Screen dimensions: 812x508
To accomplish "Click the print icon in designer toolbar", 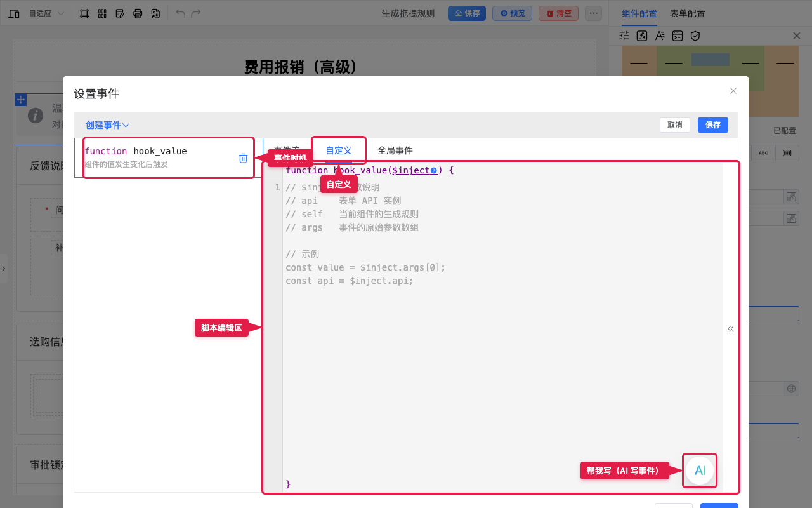I will (138, 13).
